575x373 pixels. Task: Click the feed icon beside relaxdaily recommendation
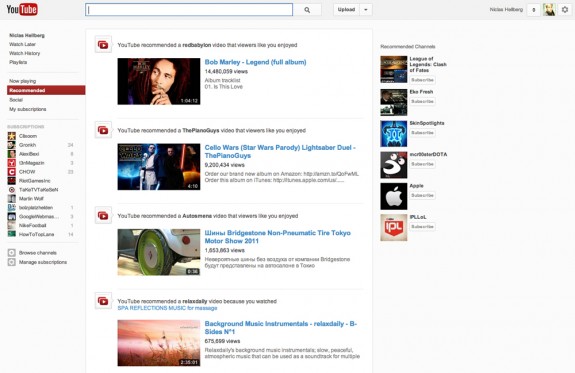click(x=103, y=301)
